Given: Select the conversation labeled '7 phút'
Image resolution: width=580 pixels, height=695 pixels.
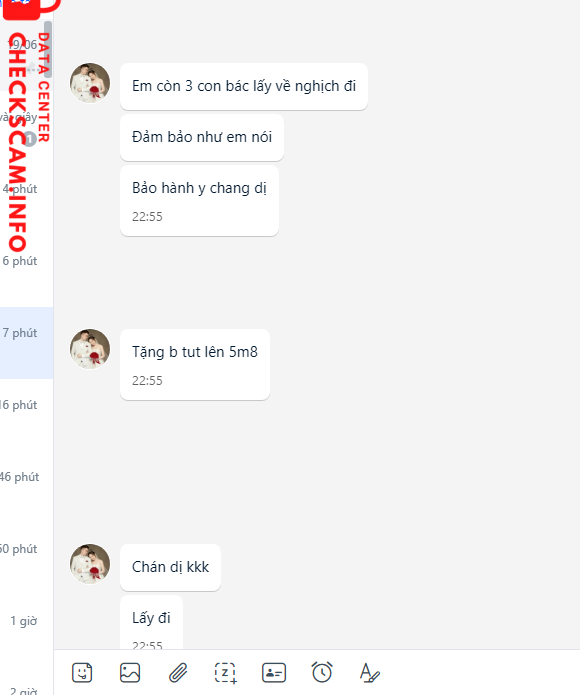Looking at the screenshot, I should [27, 343].
